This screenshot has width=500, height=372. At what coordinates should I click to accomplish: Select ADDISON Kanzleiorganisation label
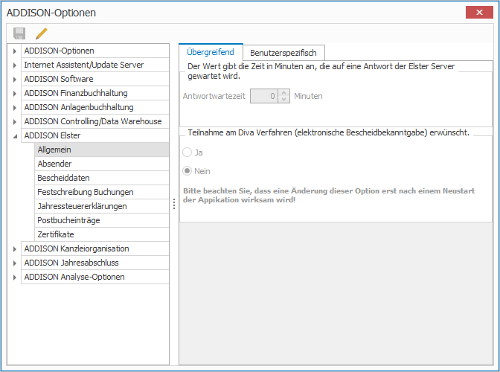click(77, 249)
